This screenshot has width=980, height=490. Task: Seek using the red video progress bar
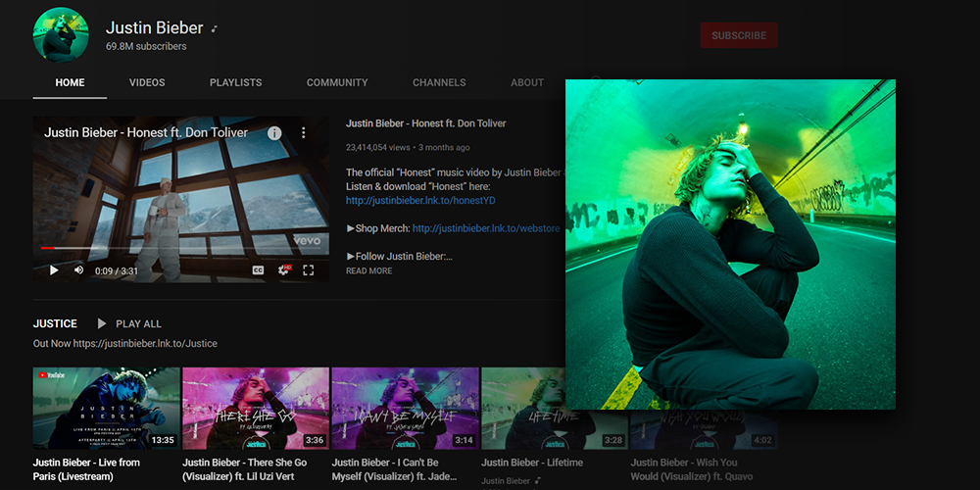tap(47, 248)
